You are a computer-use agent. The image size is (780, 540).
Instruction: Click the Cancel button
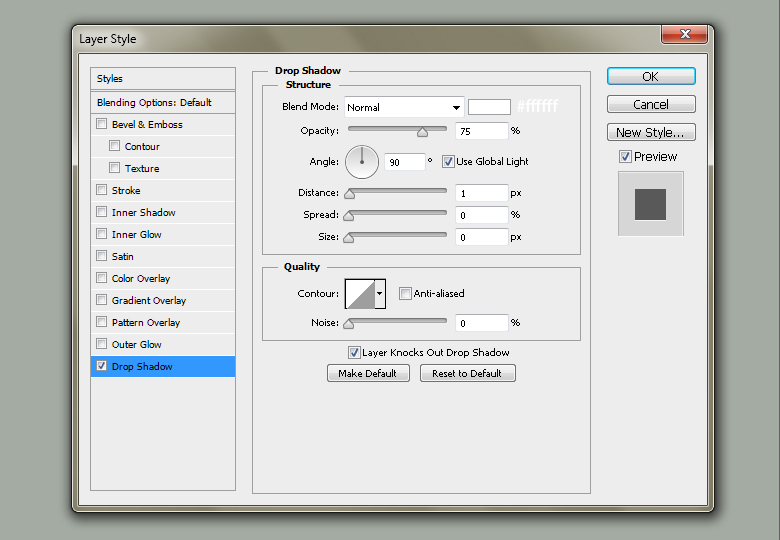650,105
